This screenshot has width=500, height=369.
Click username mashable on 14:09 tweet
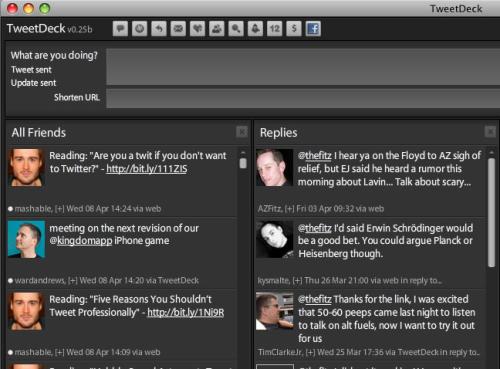33,352
